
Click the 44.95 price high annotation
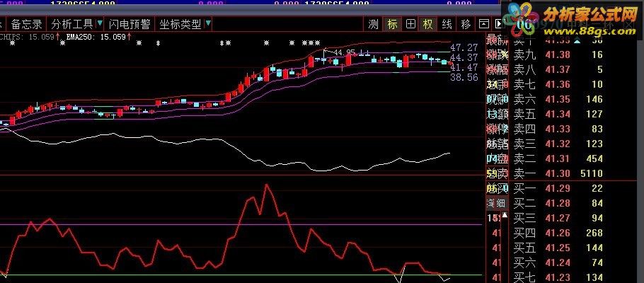(344, 52)
